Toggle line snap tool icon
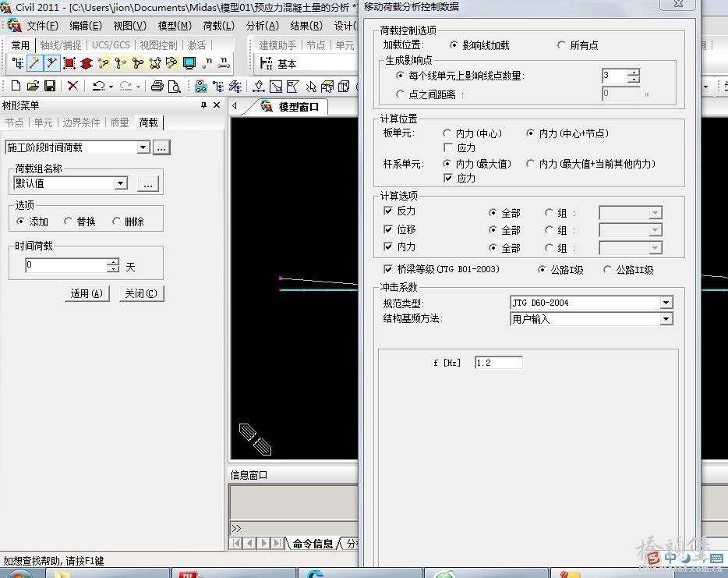 click(x=51, y=62)
